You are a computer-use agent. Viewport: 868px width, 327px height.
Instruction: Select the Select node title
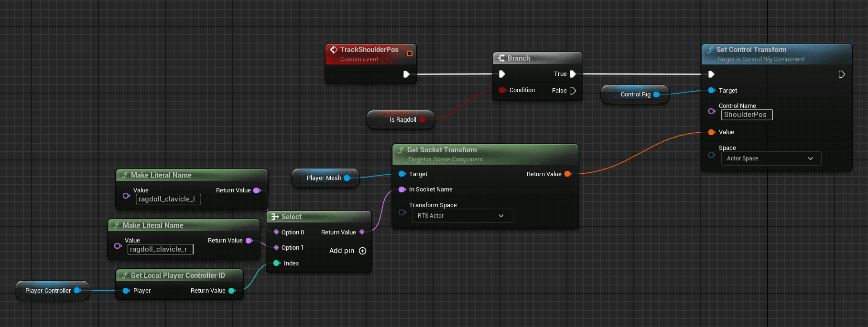291,217
